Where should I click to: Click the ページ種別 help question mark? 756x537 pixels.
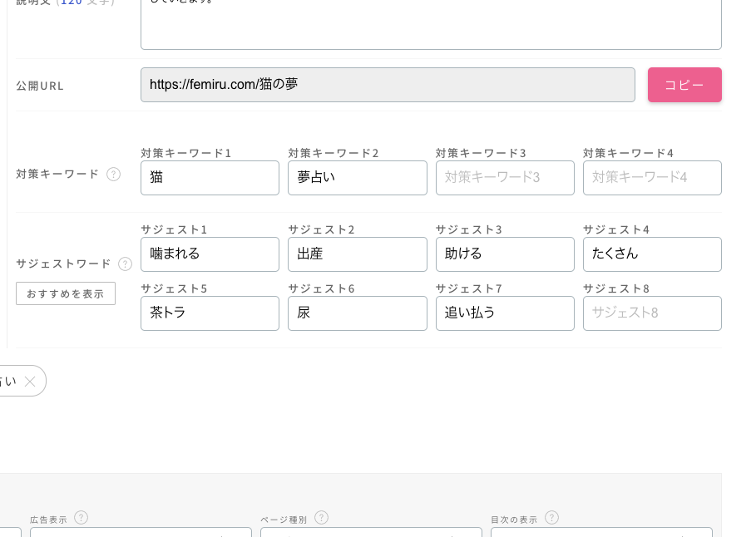(321, 518)
